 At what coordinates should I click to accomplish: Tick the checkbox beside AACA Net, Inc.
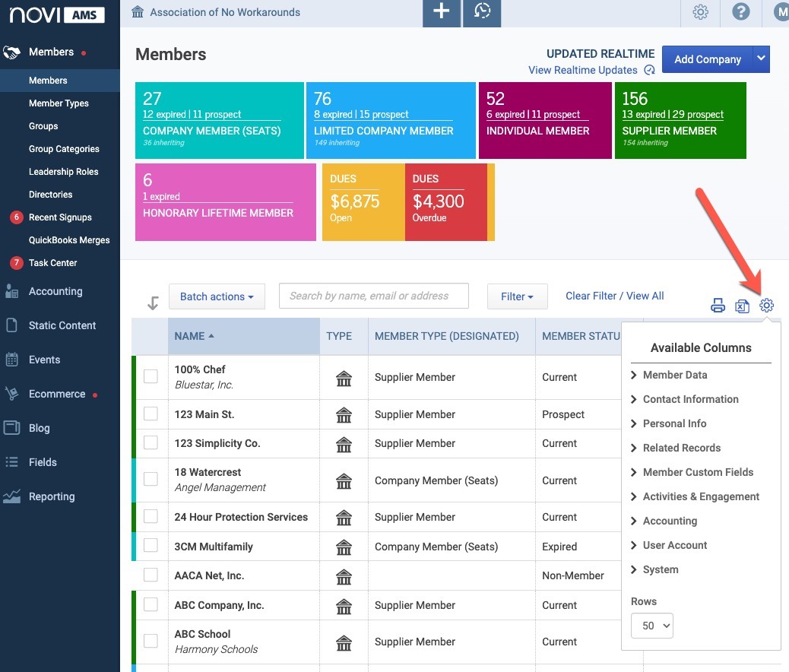pyautogui.click(x=151, y=575)
